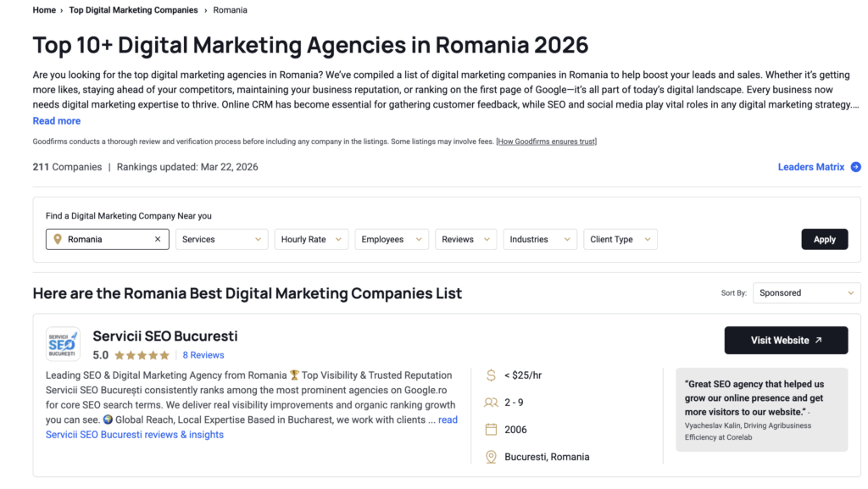868x489 pixels.
Task: Click the employees people icon beside 2-9
Action: coord(492,402)
